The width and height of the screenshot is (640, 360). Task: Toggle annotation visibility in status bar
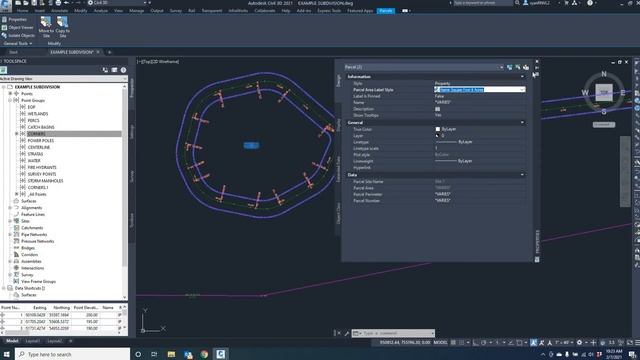click(x=533, y=342)
